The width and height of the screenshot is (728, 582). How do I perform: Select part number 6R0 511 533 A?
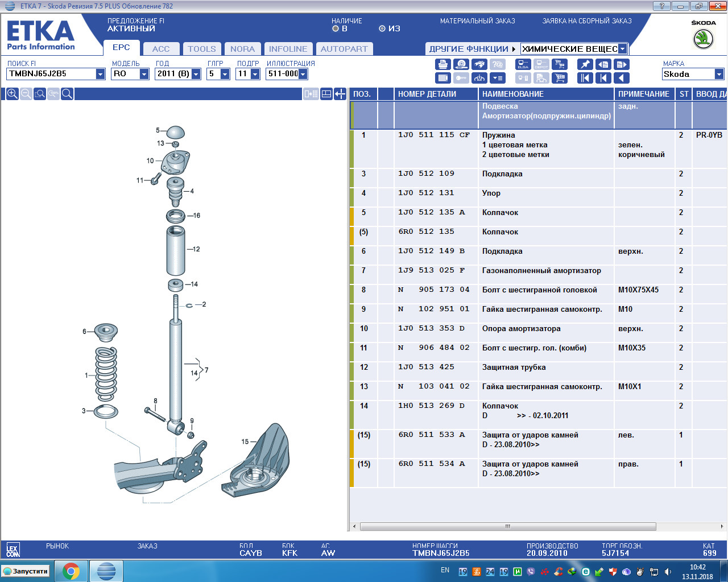pos(432,435)
